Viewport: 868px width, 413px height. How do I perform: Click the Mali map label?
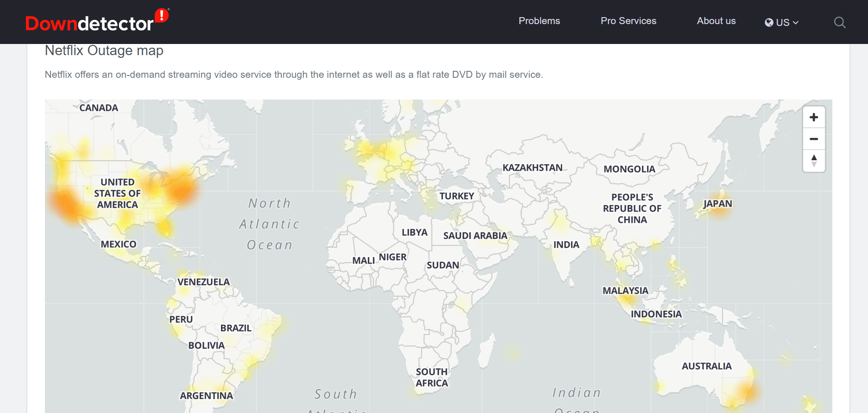tap(364, 261)
